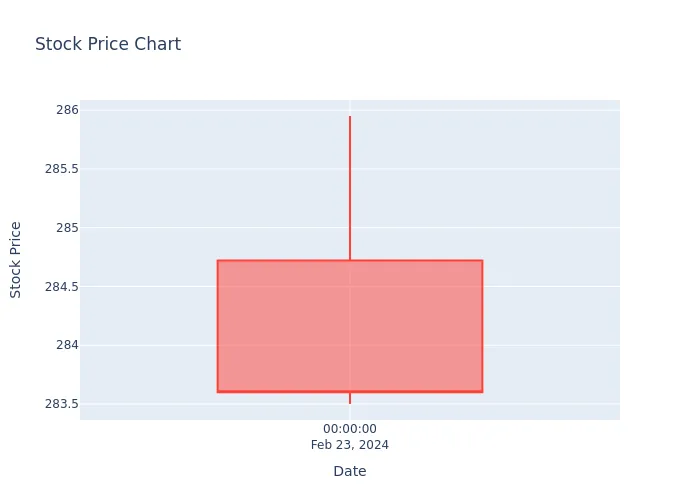The width and height of the screenshot is (700, 500).
Task: Click the 286 y-axis tick label
Action: coord(67,110)
